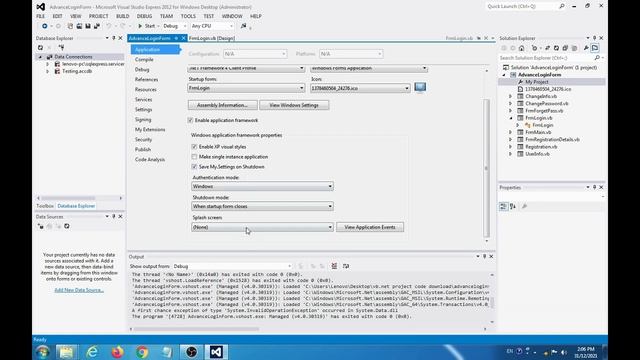This screenshot has width=640, height=360.
Task: Click Properties wrench icon in Solution Explorer toolbar
Action: [586, 48]
